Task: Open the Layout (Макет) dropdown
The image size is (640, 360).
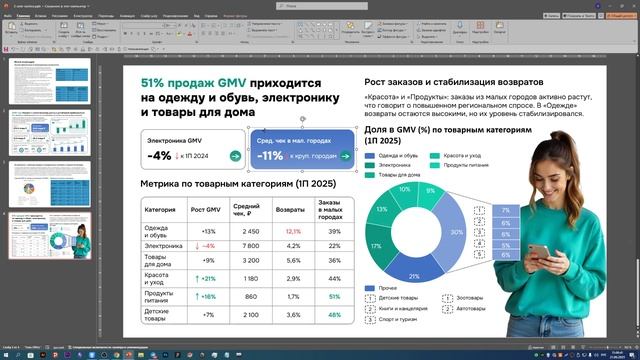Action: pyautogui.click(x=100, y=24)
